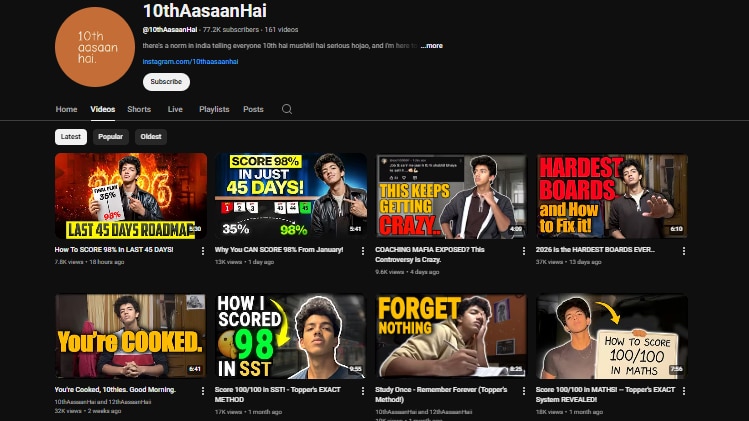Select the Latest sort filter chip
This screenshot has width=749, height=421.
pos(71,137)
